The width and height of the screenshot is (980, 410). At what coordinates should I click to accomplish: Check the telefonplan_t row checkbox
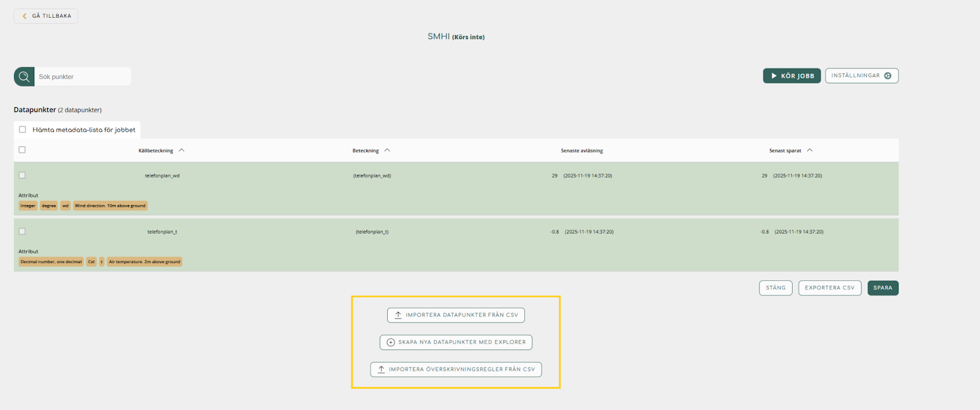pos(22,231)
